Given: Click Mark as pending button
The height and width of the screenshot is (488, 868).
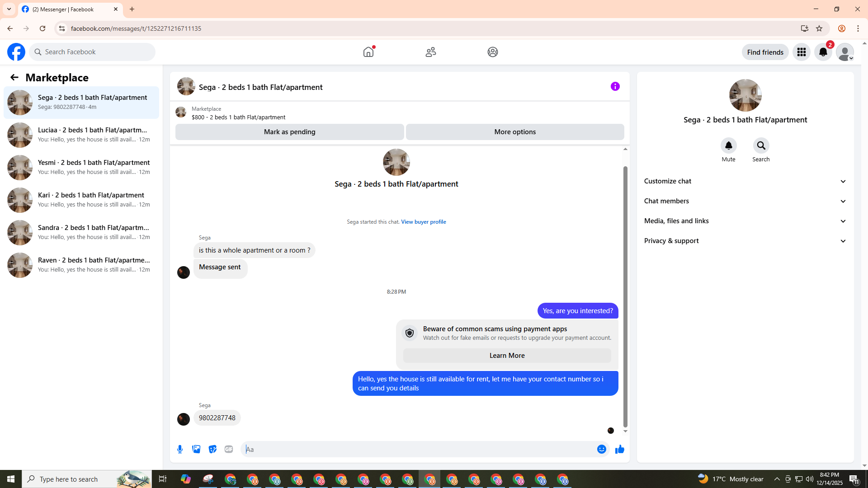Looking at the screenshot, I should pos(289,132).
